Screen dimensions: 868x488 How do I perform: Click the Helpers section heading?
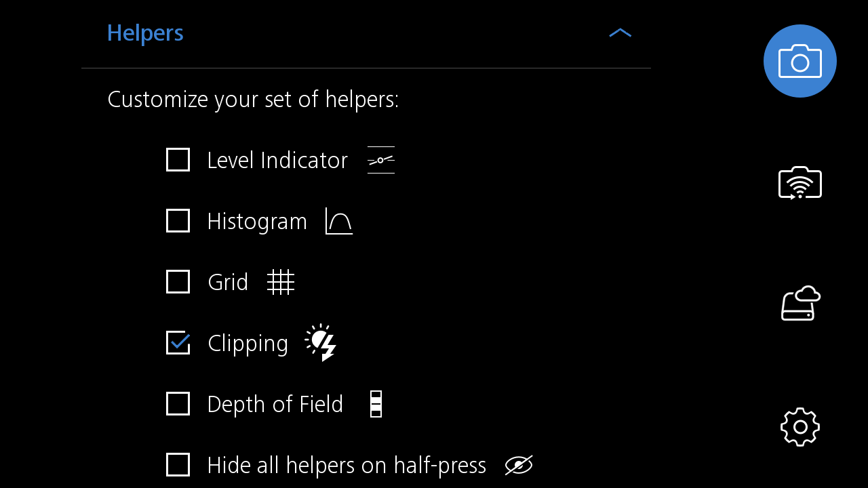[145, 33]
